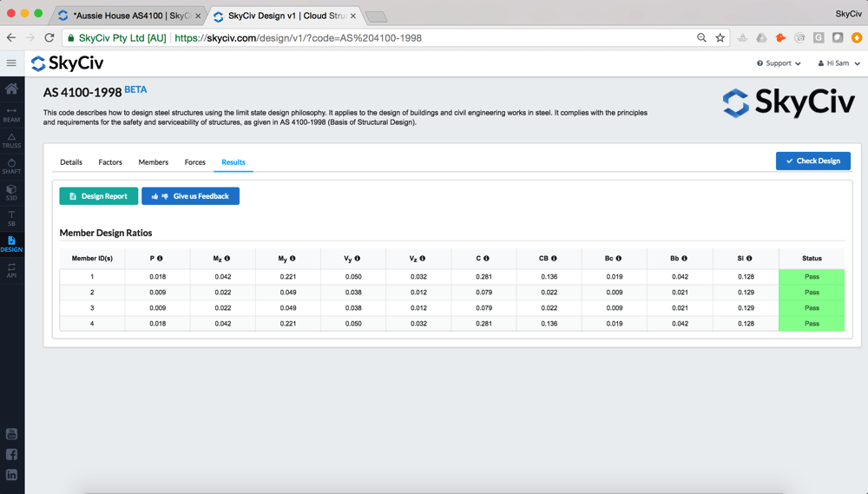The height and width of the screenshot is (494, 868).
Task: Open the Beam module in sidebar
Action: pyautogui.click(x=12, y=114)
